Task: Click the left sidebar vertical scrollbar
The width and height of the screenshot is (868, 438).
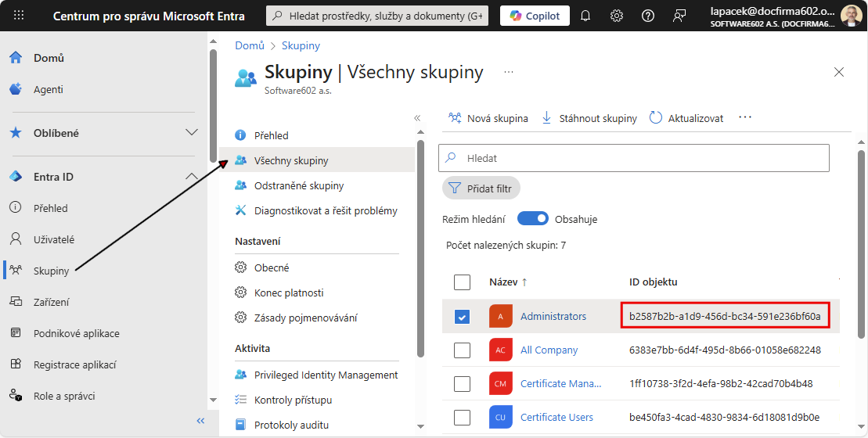Action: [x=213, y=106]
